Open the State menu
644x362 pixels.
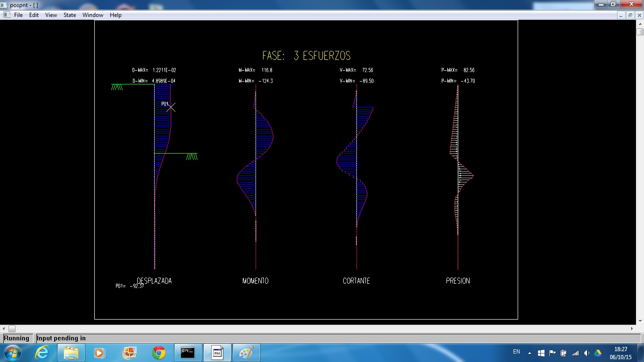pyautogui.click(x=70, y=15)
